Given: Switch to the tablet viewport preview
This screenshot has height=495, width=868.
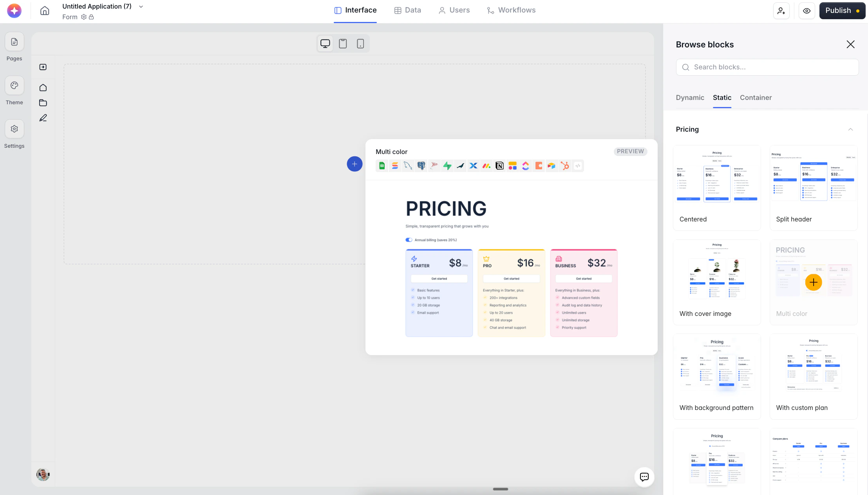Looking at the screenshot, I should coord(343,44).
